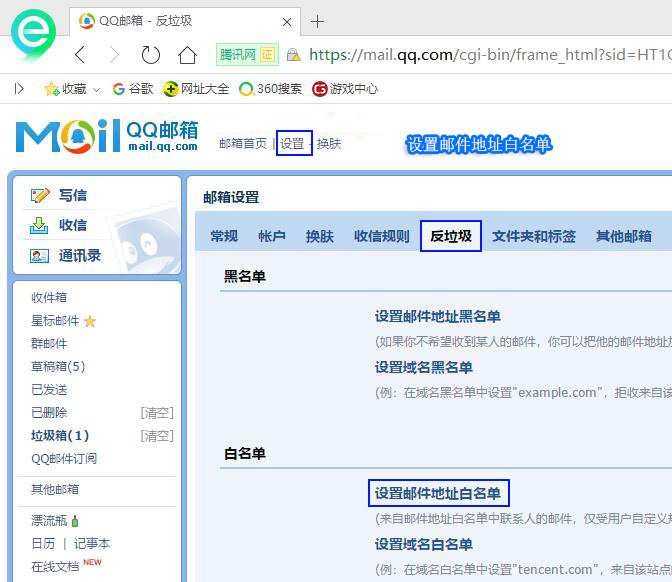Open 设置域名白名单 link
Viewport: 672px width, 582px height.
pos(423,544)
